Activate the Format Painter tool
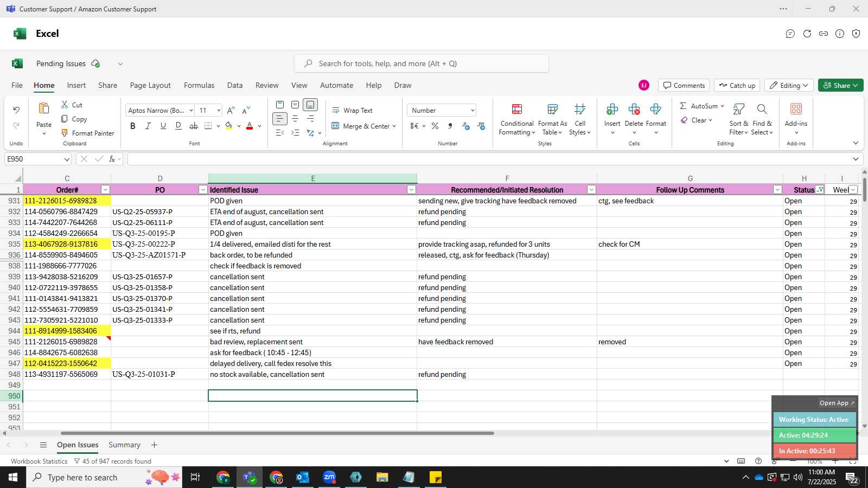 point(87,133)
